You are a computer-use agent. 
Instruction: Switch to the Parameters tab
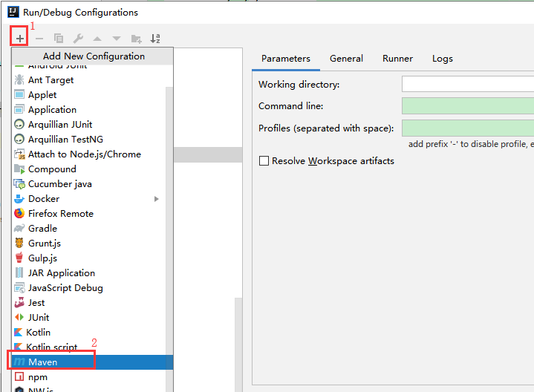point(286,59)
